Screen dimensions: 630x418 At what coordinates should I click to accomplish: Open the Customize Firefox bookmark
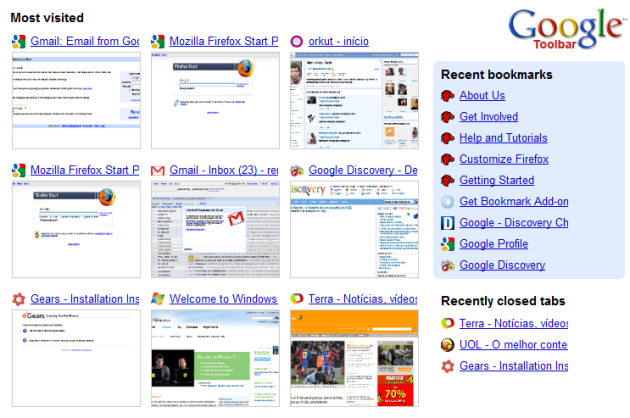504,160
